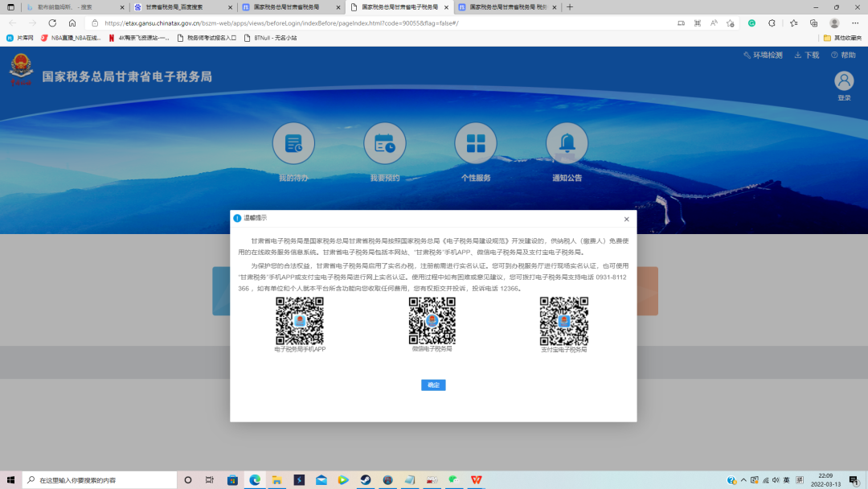
Task: Open 环境检测 link in header
Action: click(763, 55)
